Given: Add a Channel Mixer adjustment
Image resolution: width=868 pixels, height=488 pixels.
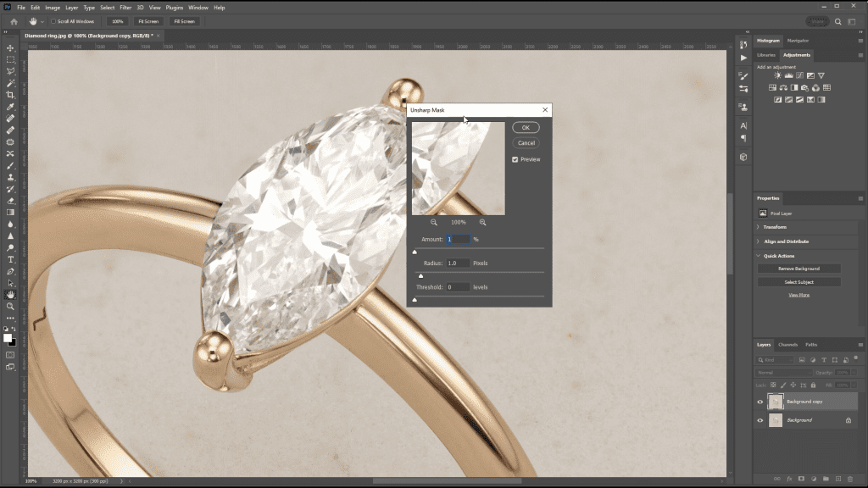Looking at the screenshot, I should 816,87.
